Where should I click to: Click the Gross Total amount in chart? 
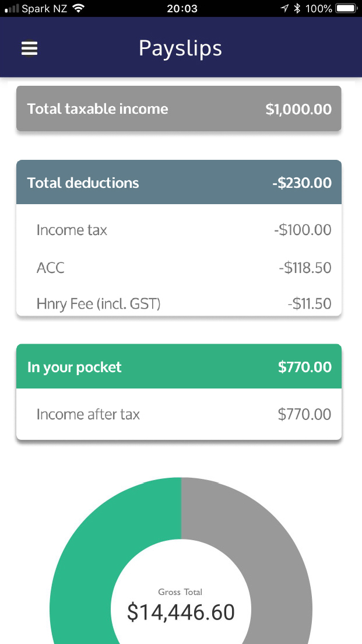click(x=180, y=611)
